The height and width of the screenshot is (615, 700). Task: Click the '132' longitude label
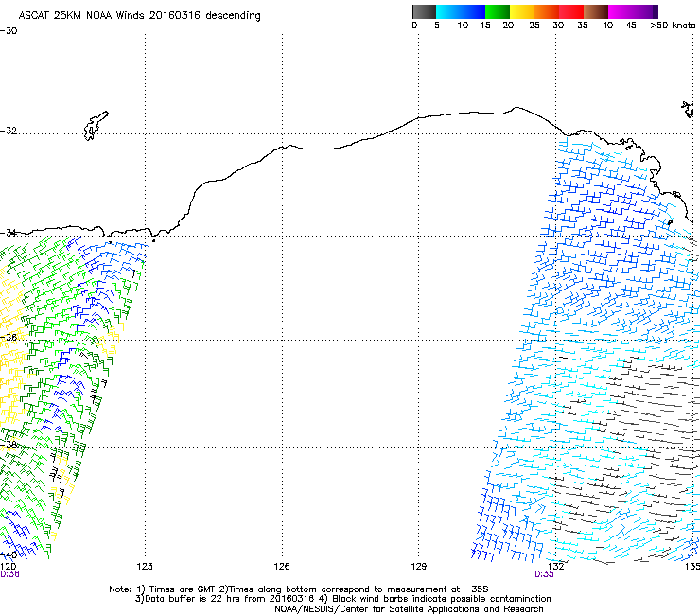tap(556, 567)
